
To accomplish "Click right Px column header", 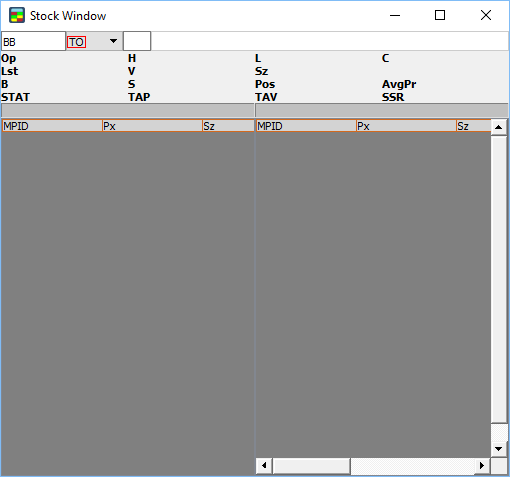I will click(x=406, y=126).
